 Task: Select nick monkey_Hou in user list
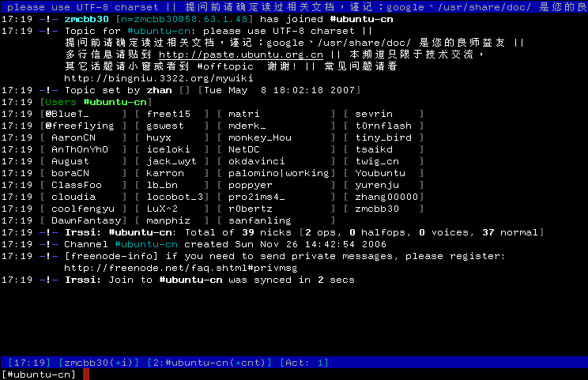[260, 137]
